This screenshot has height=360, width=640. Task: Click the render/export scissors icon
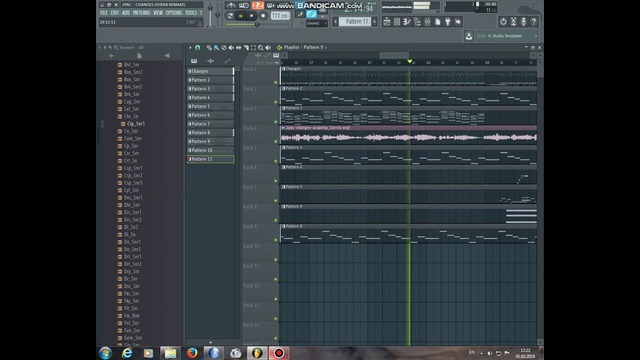coord(513,22)
